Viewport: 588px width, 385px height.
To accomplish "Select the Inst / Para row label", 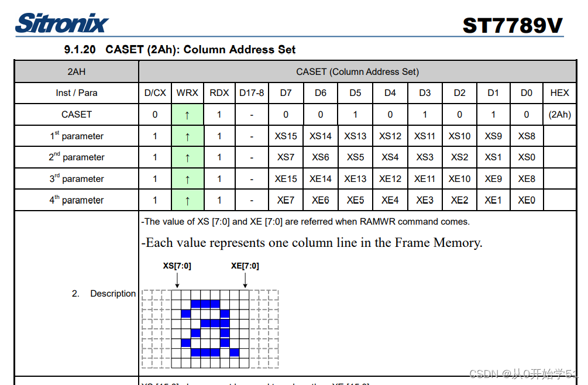I will [76, 92].
